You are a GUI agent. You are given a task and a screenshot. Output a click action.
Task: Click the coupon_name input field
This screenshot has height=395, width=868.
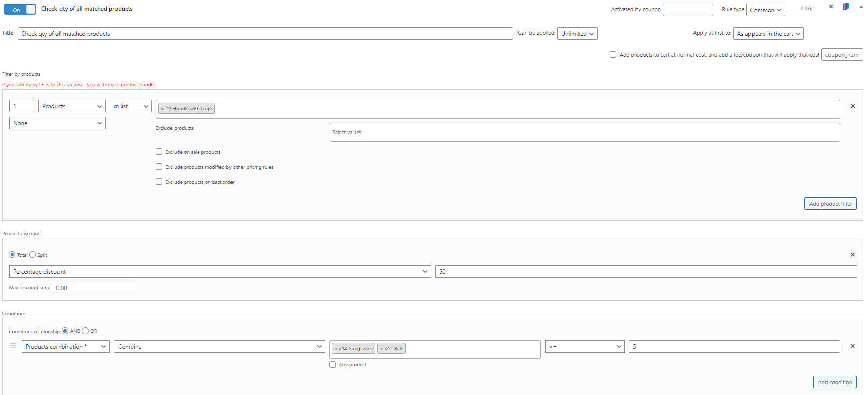pyautogui.click(x=842, y=54)
